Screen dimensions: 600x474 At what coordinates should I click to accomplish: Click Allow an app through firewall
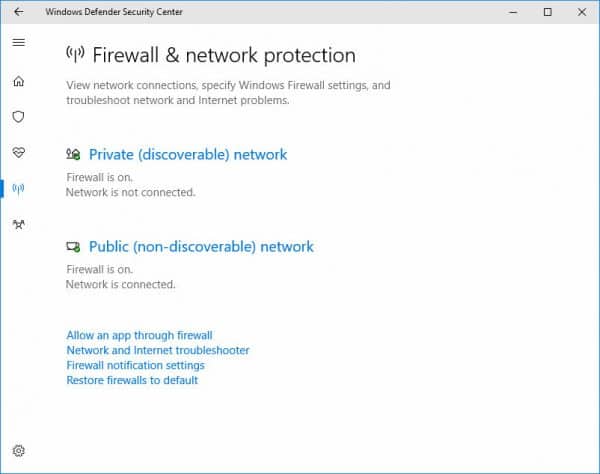coord(139,335)
